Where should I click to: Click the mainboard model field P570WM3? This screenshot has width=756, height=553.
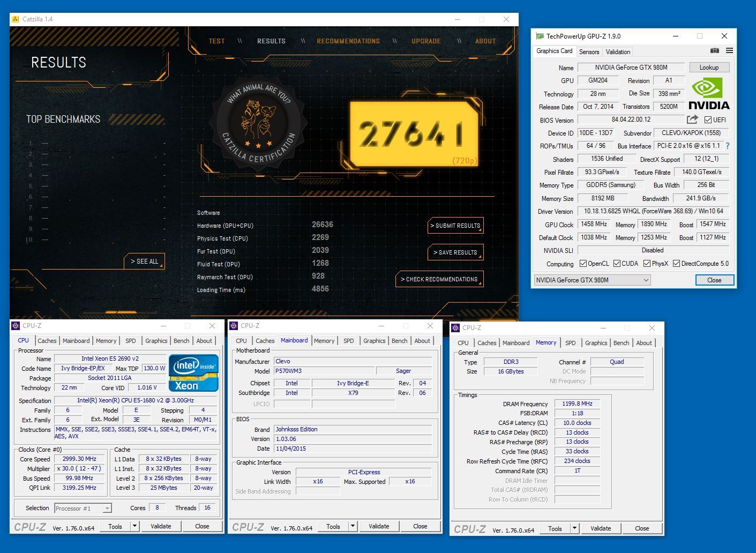point(324,371)
